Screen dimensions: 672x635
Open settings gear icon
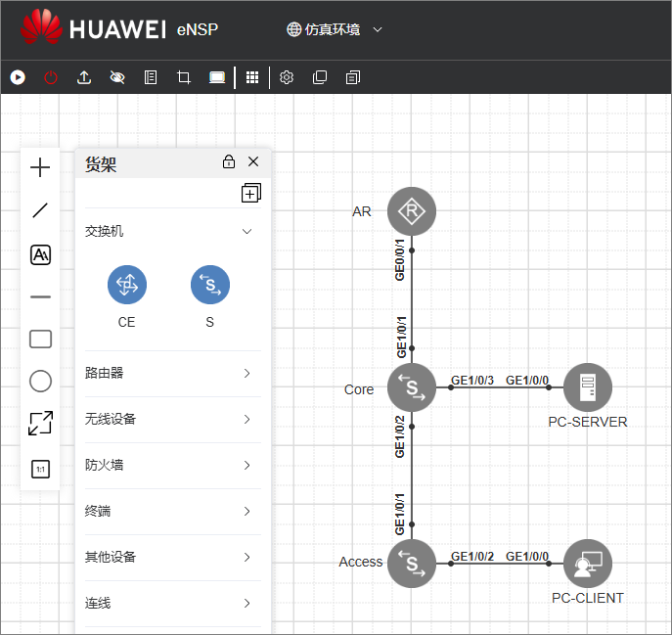287,77
